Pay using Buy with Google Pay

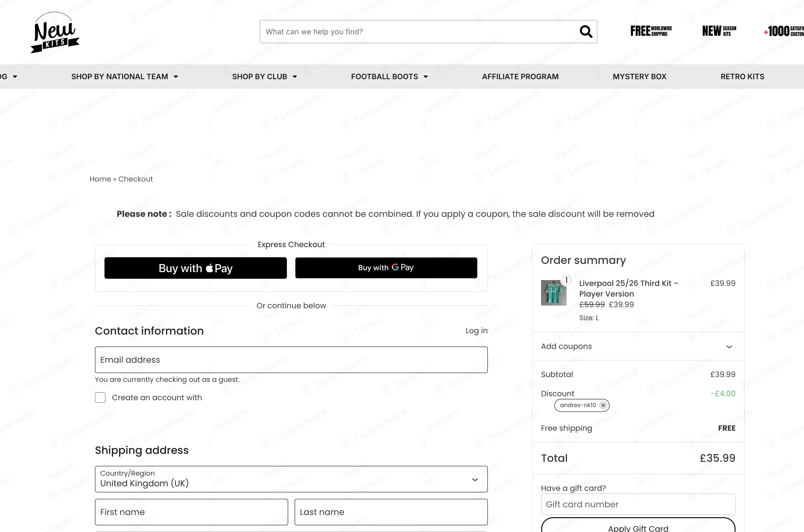click(x=386, y=268)
